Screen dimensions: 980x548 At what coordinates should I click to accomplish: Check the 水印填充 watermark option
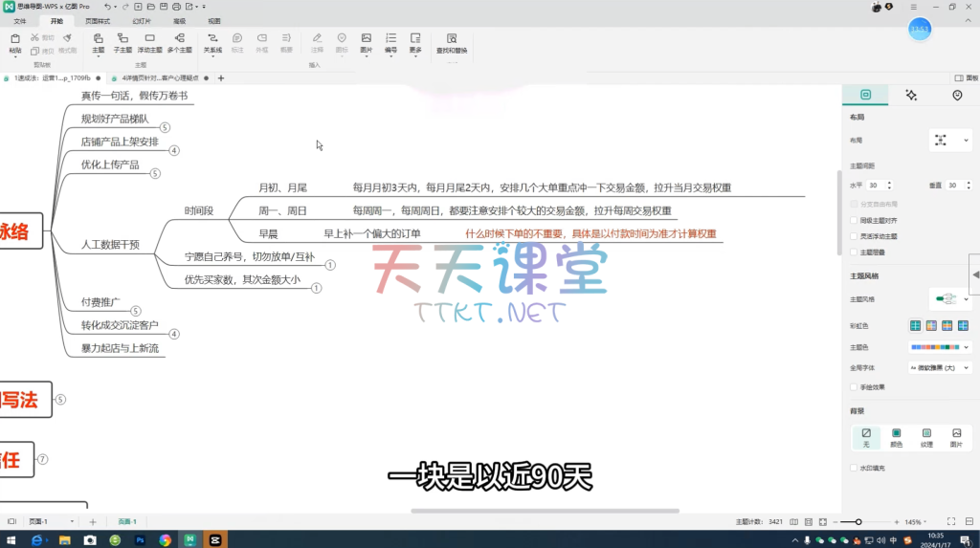pyautogui.click(x=854, y=468)
